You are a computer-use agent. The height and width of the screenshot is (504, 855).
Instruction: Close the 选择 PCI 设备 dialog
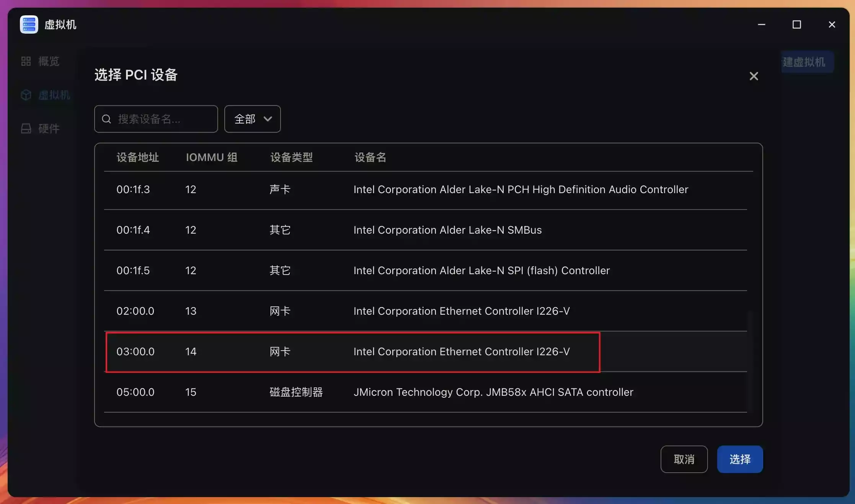pos(754,76)
